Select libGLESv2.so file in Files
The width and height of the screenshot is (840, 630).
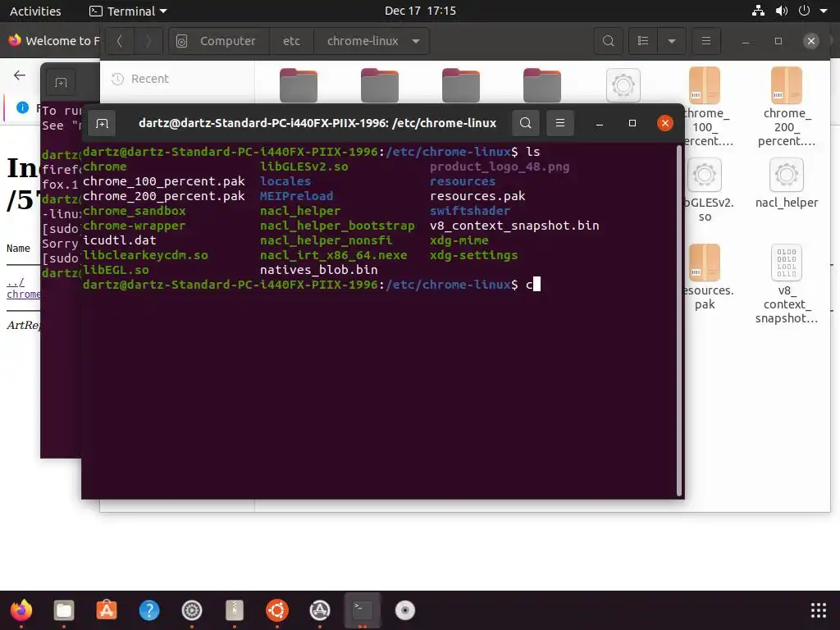(705, 190)
